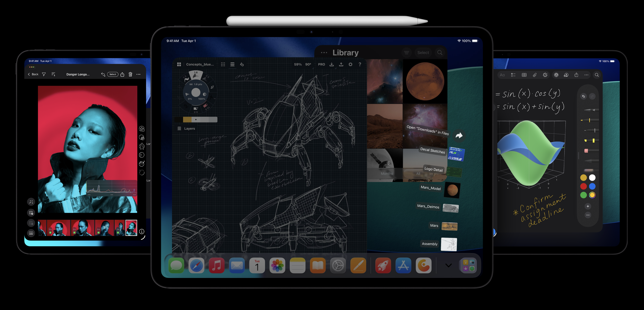Image resolution: width=644 pixels, height=310 pixels.
Task: Open the drawing palette ellipsis menu
Action: coord(588,215)
